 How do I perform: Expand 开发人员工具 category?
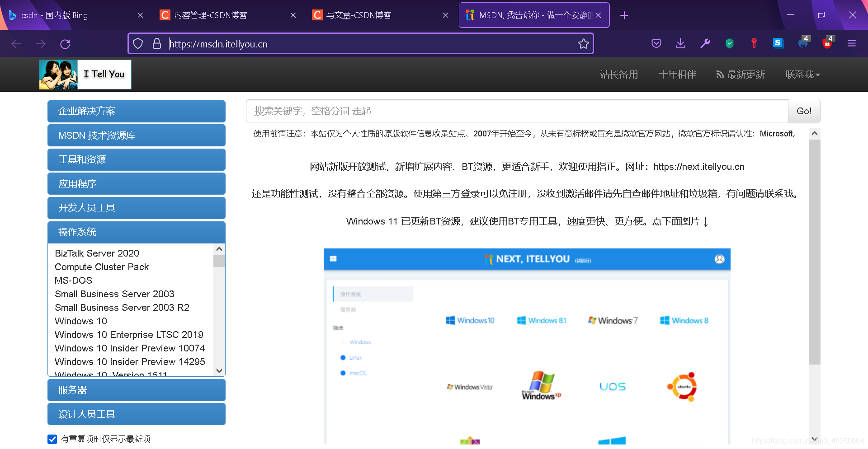[x=137, y=208]
